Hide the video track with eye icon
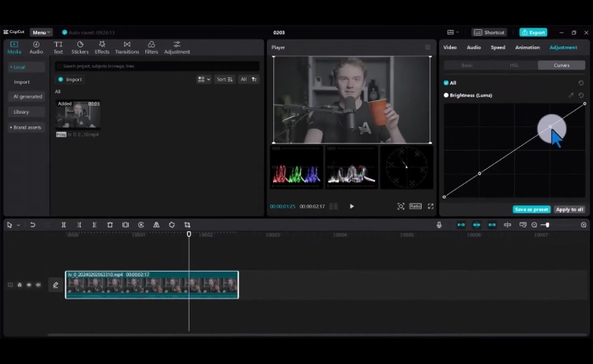The image size is (593, 364). 28,285
